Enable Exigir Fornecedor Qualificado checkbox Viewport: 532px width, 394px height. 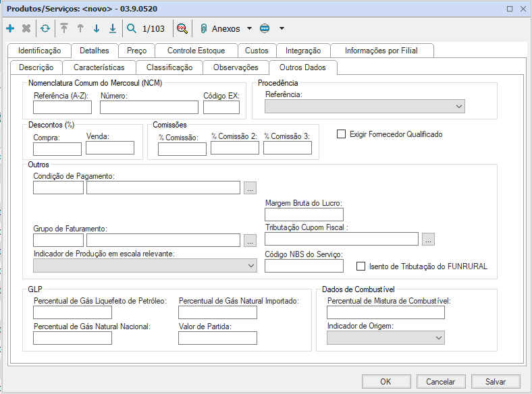(x=341, y=134)
